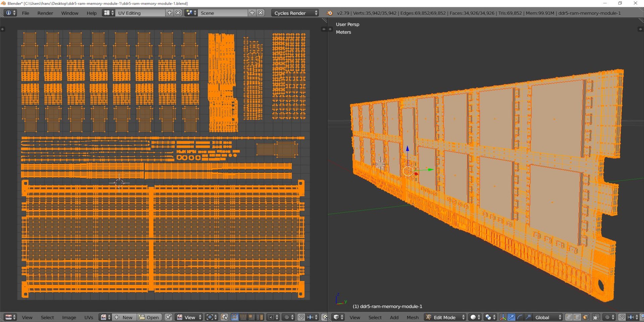Viewport: 644px width, 322px height.
Task: Open the UVs menu
Action: (89, 317)
